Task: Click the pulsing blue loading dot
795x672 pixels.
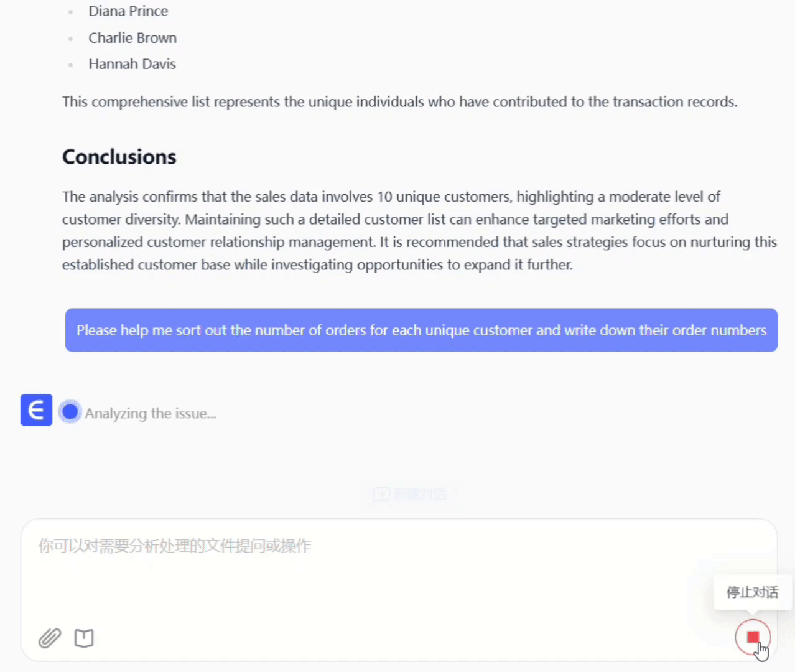Action: point(70,412)
